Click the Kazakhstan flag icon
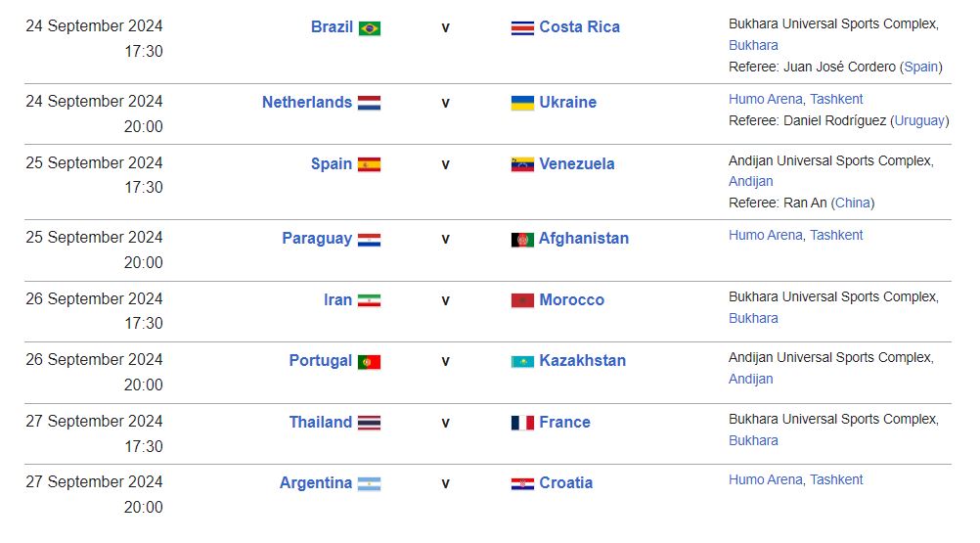 tap(522, 361)
